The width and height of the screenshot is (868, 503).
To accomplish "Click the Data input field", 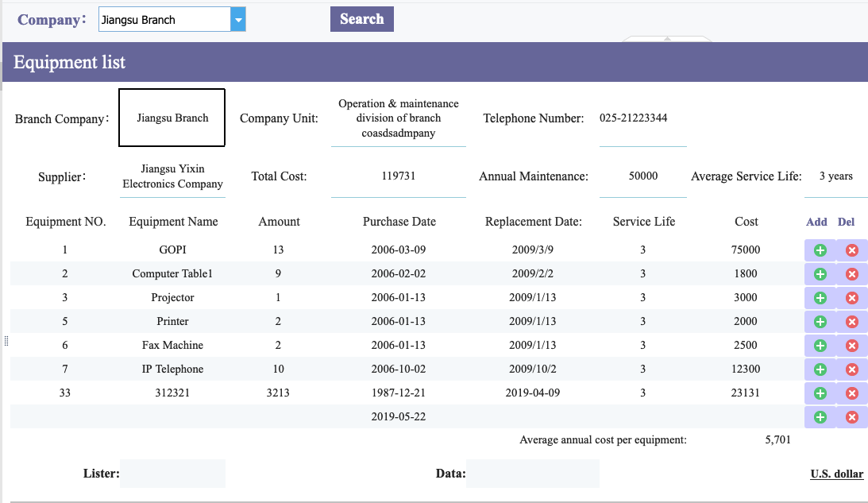I will [x=533, y=474].
